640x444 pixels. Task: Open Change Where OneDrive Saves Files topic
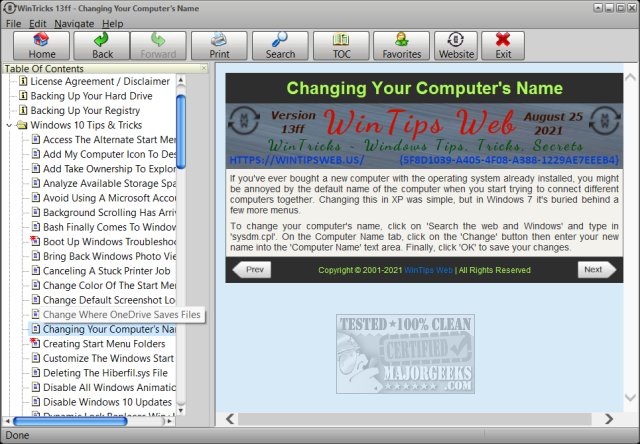(122, 315)
